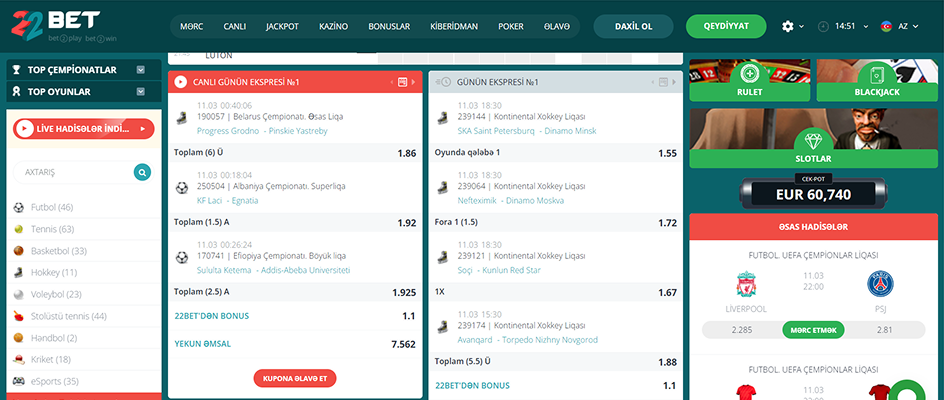Image resolution: width=944 pixels, height=400 pixels.
Task: Click the PSJ club crest
Action: tap(880, 284)
